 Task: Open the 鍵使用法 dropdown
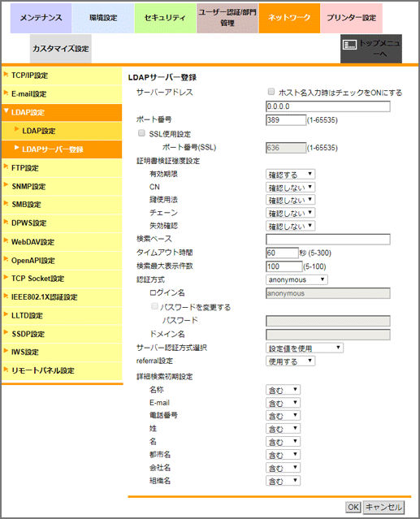(x=290, y=200)
